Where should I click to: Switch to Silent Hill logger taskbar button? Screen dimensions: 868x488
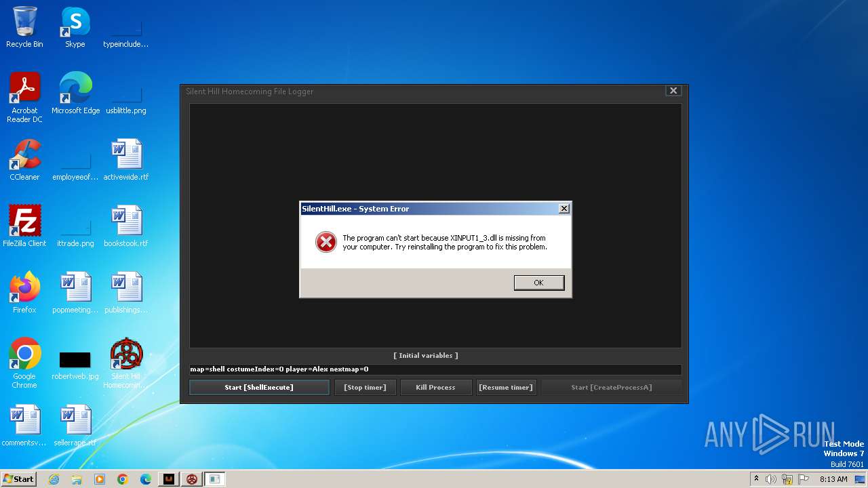[192, 479]
